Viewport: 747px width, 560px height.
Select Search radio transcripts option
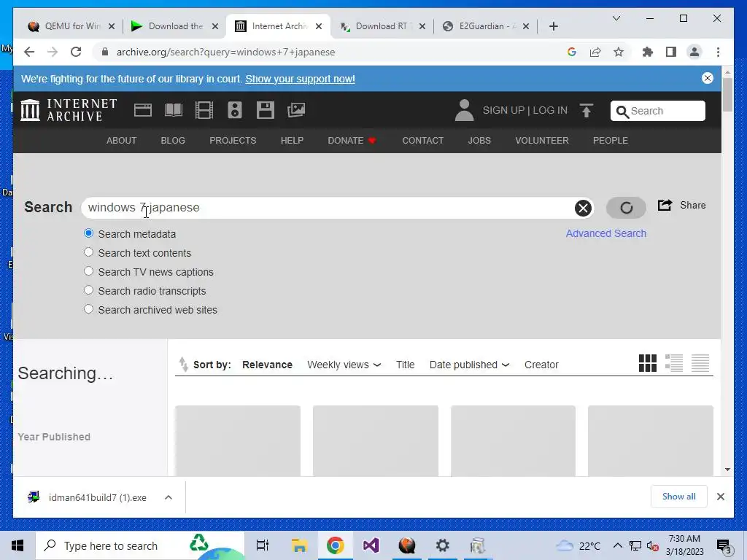(x=88, y=290)
